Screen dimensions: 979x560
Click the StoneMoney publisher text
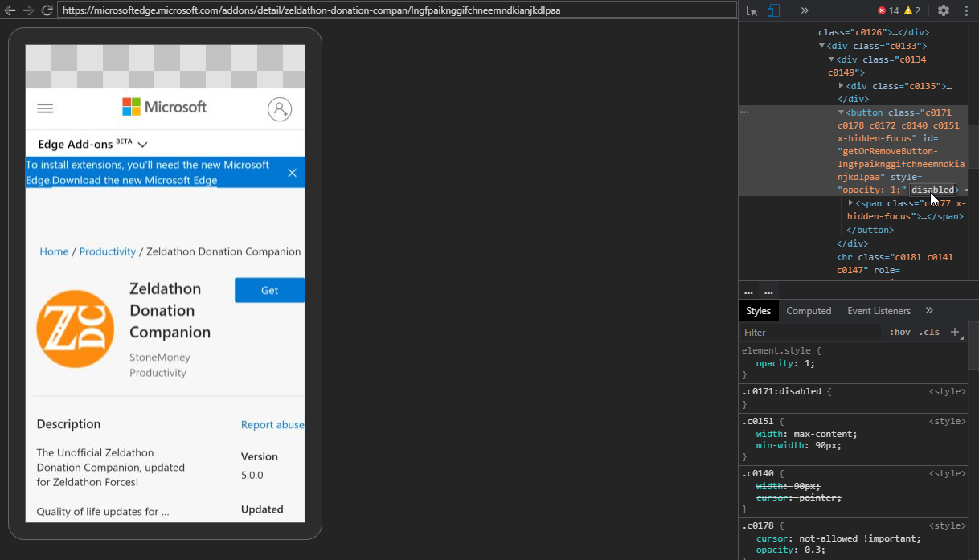click(160, 357)
